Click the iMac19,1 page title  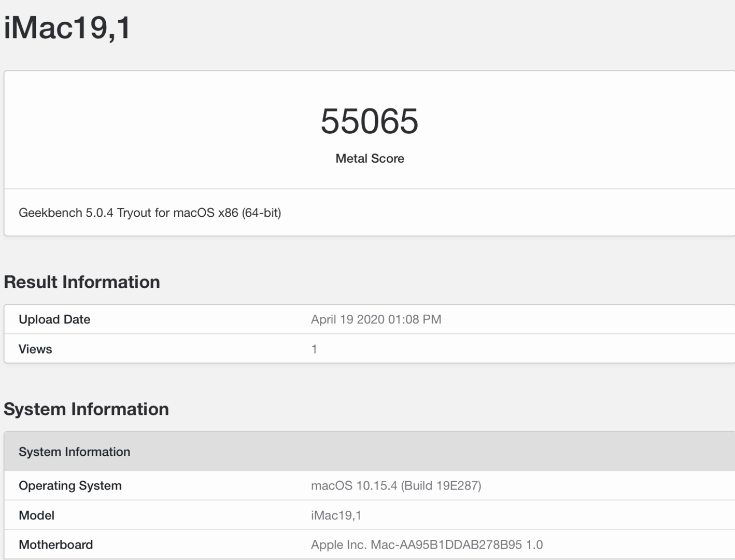click(x=67, y=27)
